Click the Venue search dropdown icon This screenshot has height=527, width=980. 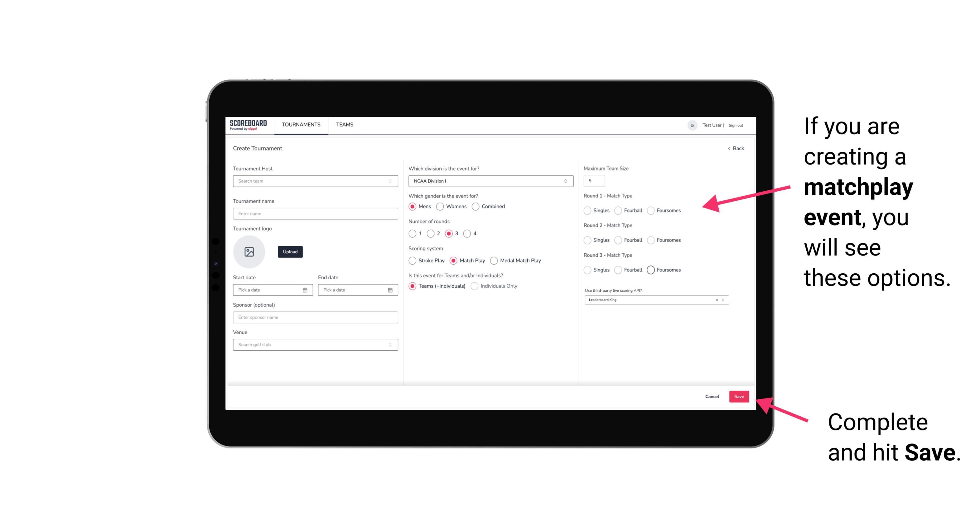(x=389, y=345)
